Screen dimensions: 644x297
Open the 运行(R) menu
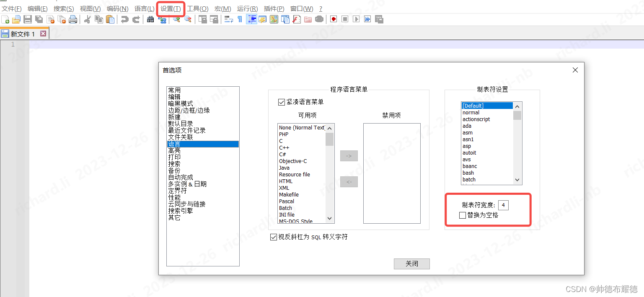point(246,8)
